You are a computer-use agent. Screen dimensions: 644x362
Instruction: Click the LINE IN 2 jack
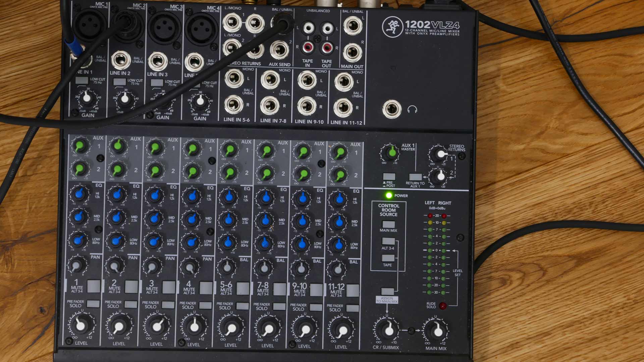coord(121,60)
